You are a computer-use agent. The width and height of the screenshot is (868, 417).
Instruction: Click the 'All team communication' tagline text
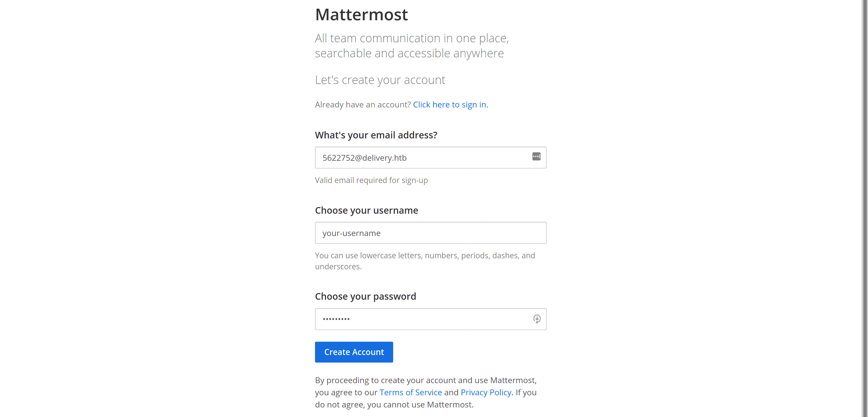tap(412, 45)
